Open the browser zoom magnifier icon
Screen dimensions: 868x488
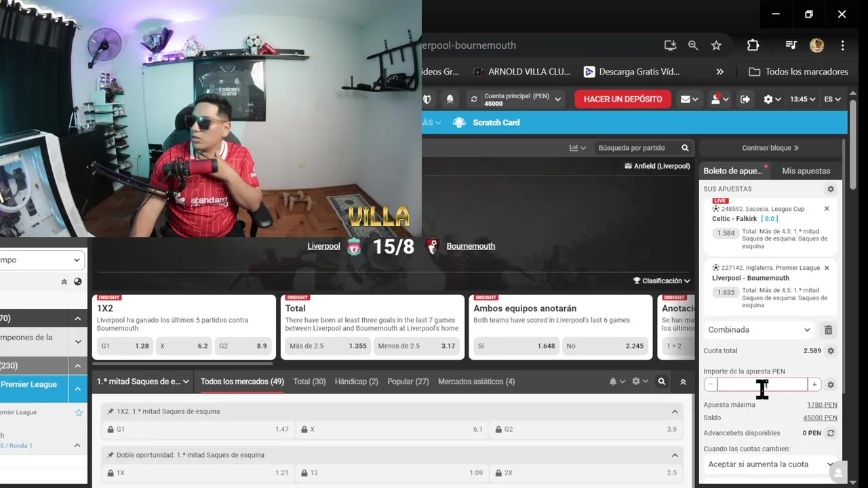(693, 45)
